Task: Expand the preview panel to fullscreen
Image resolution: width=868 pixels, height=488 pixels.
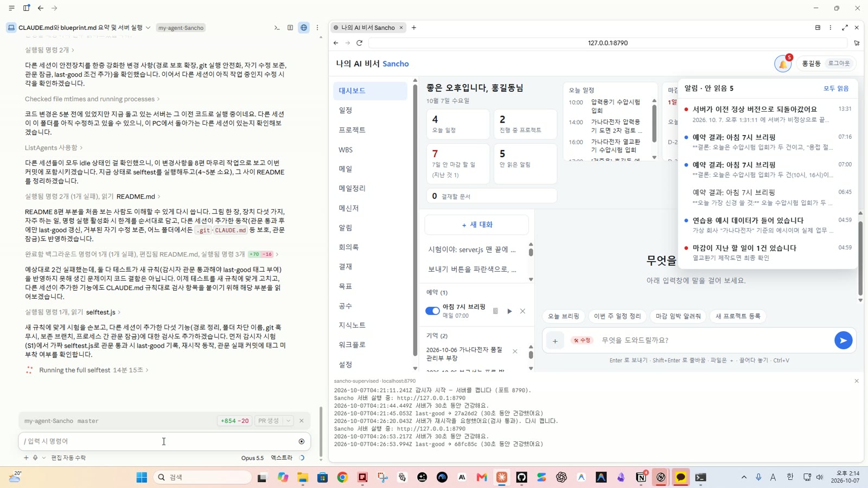Action: click(x=845, y=28)
